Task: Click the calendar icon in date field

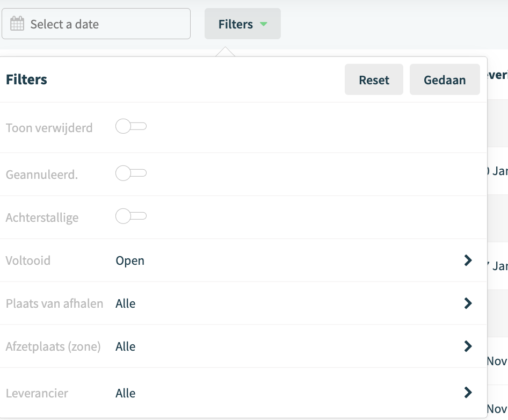Action: click(x=17, y=24)
